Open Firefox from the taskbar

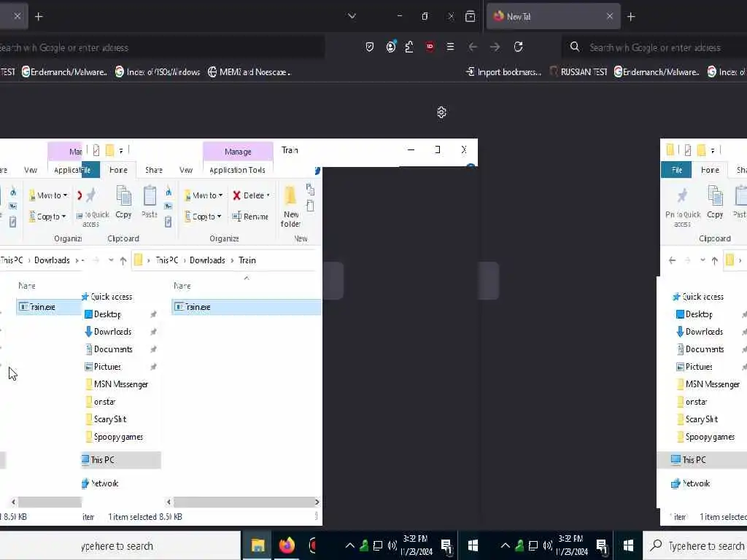click(x=286, y=545)
